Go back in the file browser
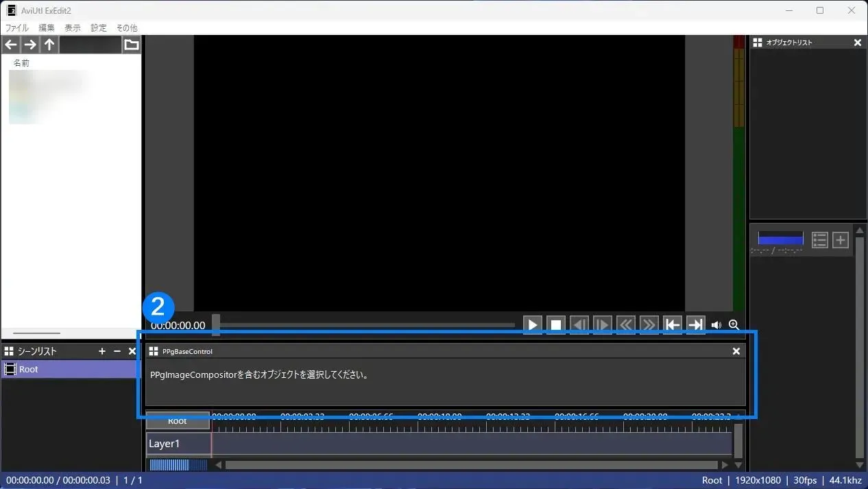Image resolution: width=868 pixels, height=489 pixels. 11,45
